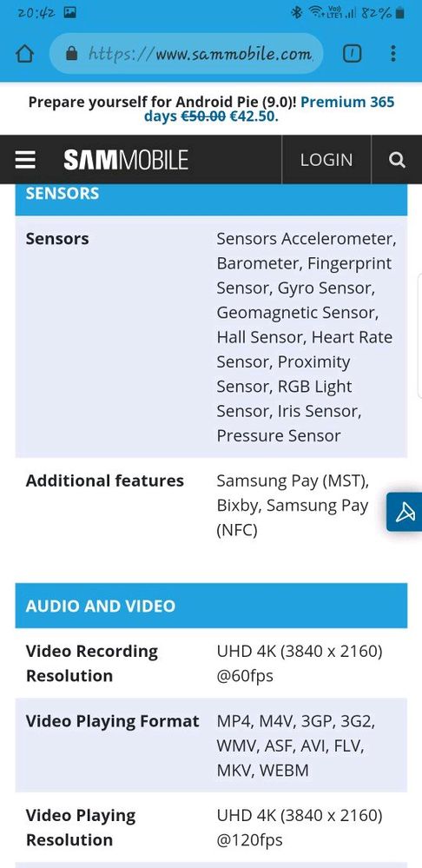Tap the Video Playing Format row
422x868 pixels.
point(211,745)
